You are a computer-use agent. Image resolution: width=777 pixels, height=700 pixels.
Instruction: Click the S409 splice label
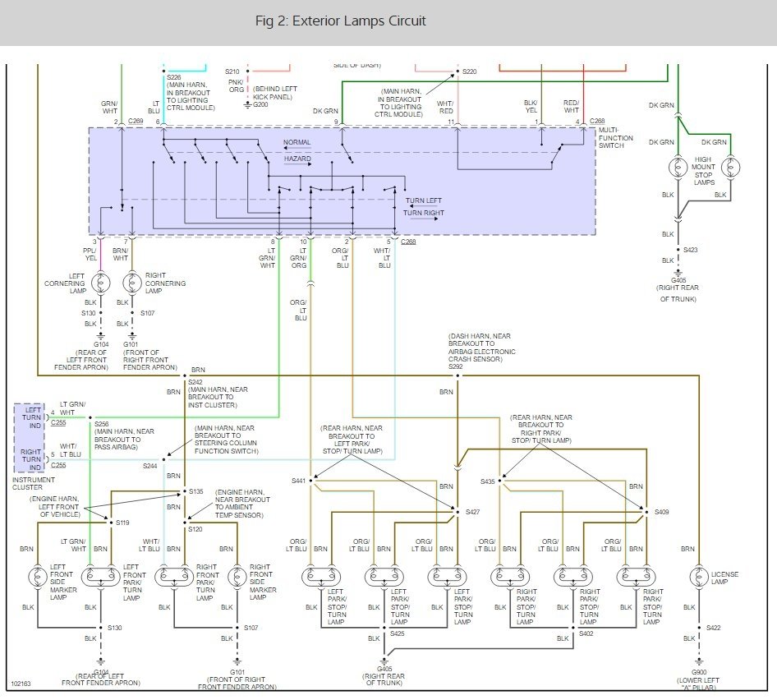coord(661,512)
